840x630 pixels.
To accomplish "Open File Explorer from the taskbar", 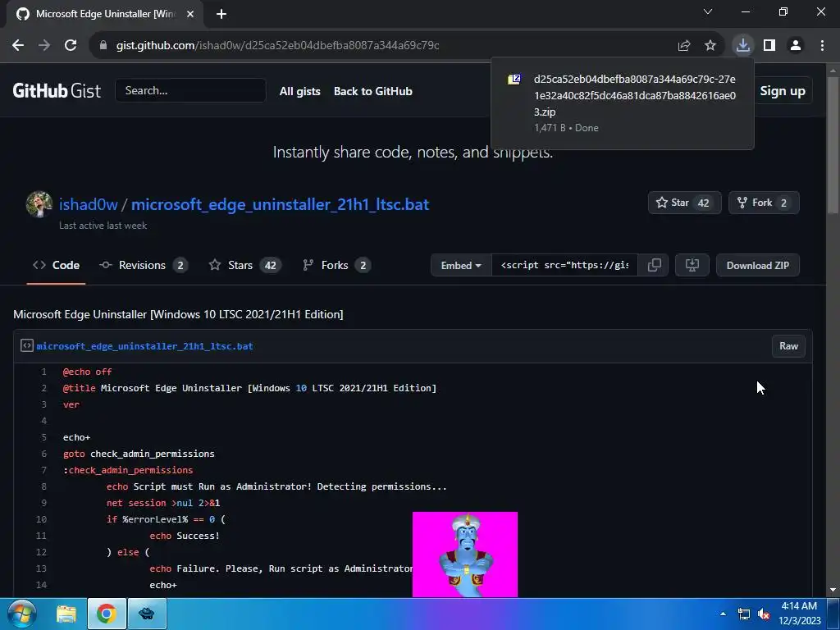I will pos(66,614).
